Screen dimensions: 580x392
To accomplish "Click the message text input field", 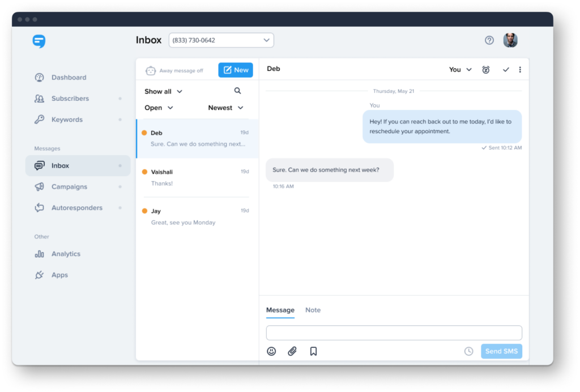I will click(394, 333).
